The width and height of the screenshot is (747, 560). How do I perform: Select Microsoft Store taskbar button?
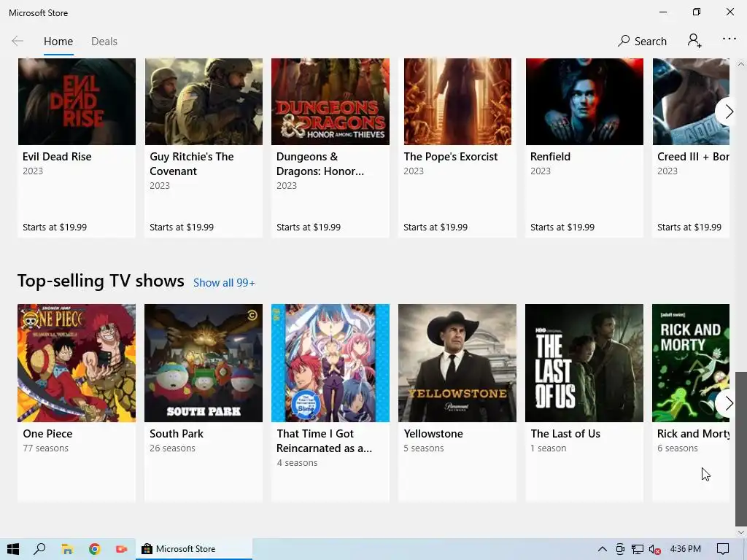point(194,549)
